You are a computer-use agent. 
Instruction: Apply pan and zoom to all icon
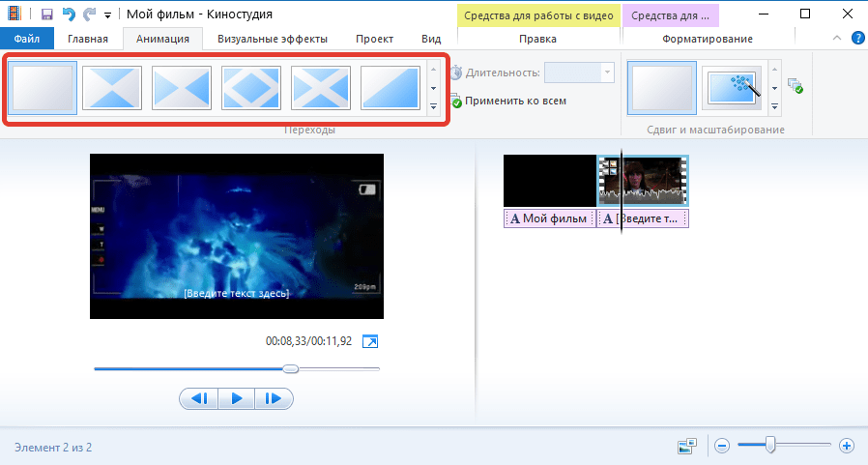796,86
